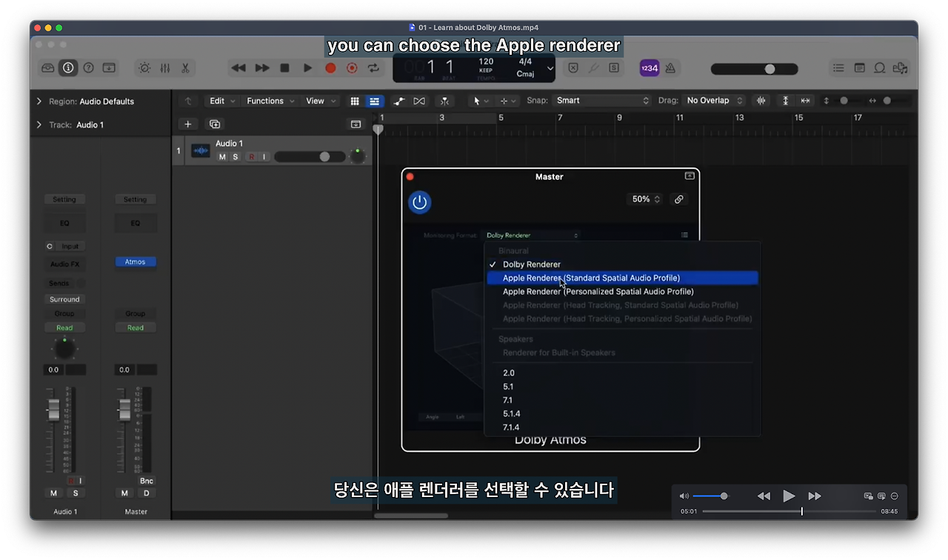
Task: Open the Library panel icon
Action: pos(48,67)
